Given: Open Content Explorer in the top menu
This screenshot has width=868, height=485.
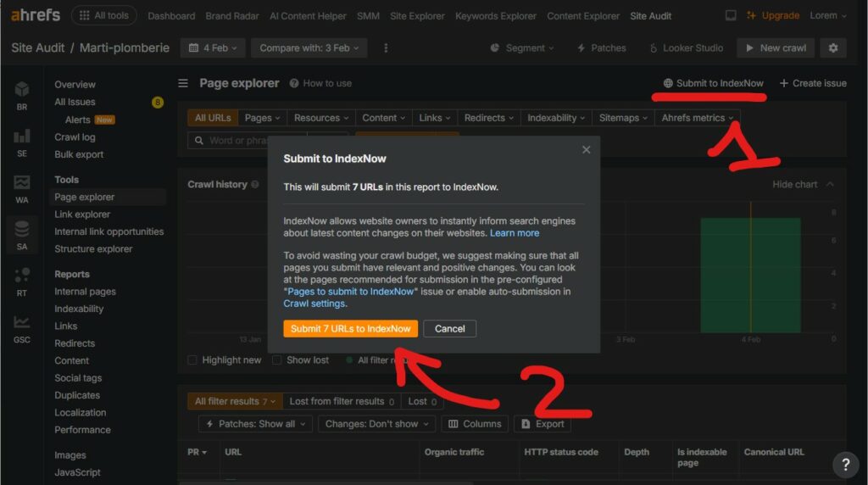Looking at the screenshot, I should click(x=583, y=16).
